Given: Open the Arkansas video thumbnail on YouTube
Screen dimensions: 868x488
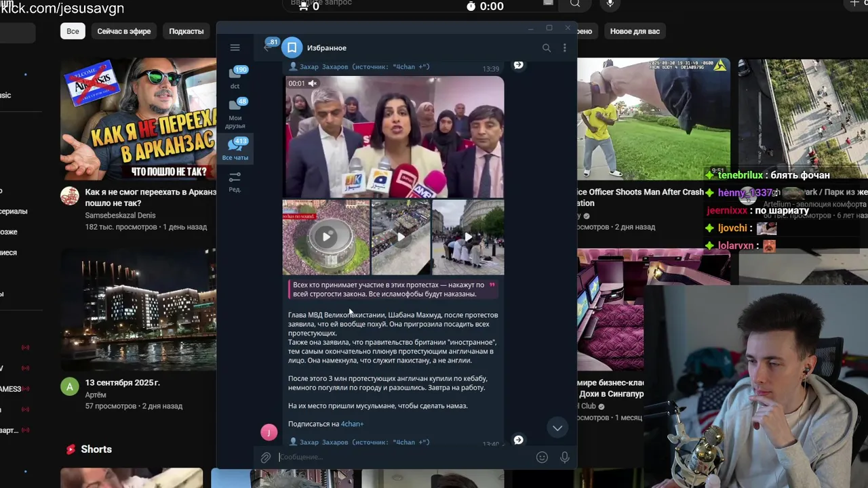Looking at the screenshot, I should [x=138, y=119].
